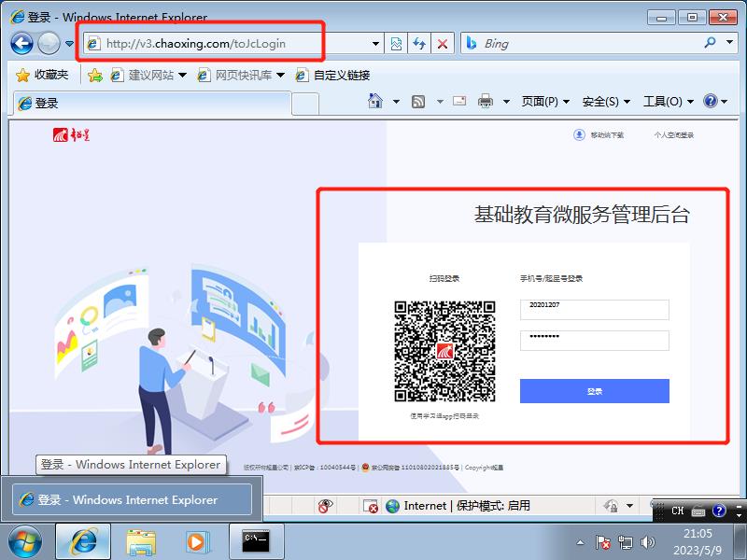
Task: Show hidden tray icons arrow
Action: (580, 542)
